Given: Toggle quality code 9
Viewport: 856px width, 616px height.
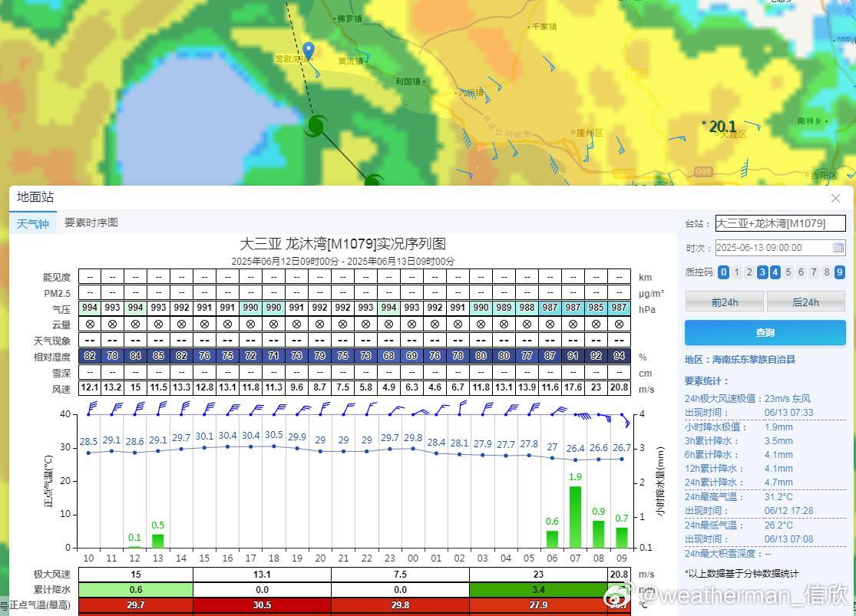Looking at the screenshot, I should [840, 272].
